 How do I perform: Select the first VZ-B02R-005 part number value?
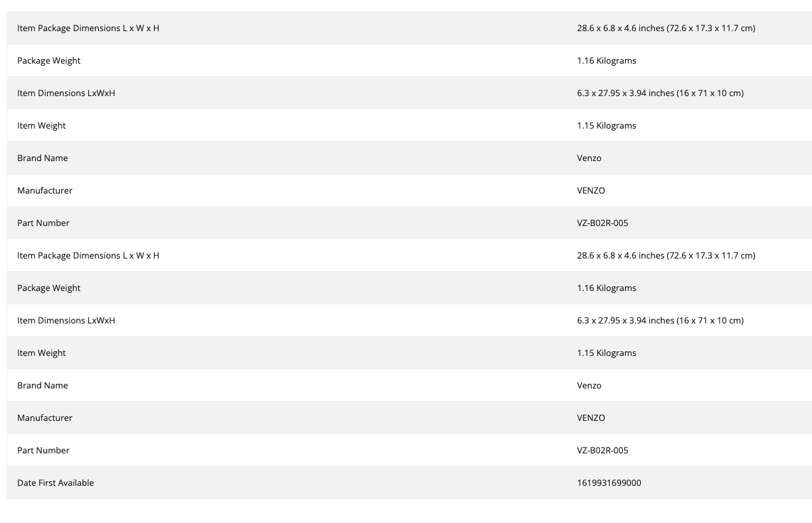pos(602,223)
